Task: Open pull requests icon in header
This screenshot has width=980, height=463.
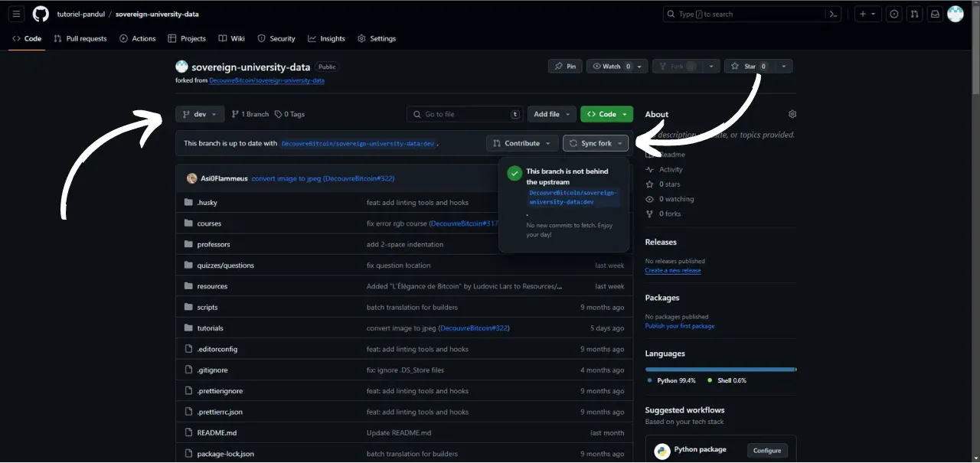Action: click(914, 14)
